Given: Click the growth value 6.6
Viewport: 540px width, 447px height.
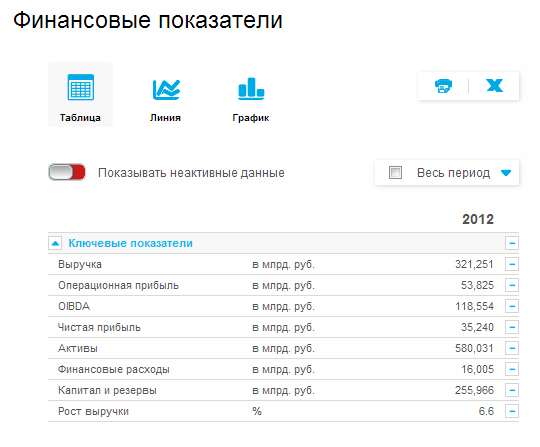Looking at the screenshot, I should point(486,411).
